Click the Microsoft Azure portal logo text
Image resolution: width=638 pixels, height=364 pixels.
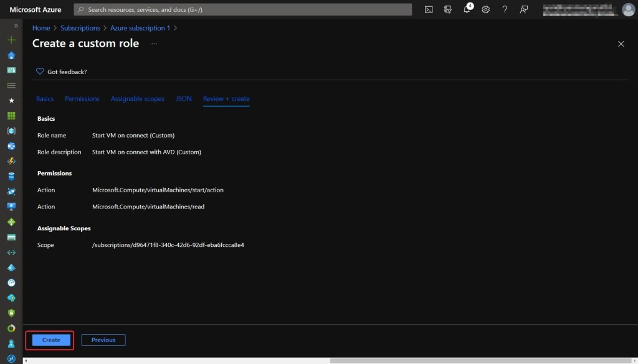[36, 10]
